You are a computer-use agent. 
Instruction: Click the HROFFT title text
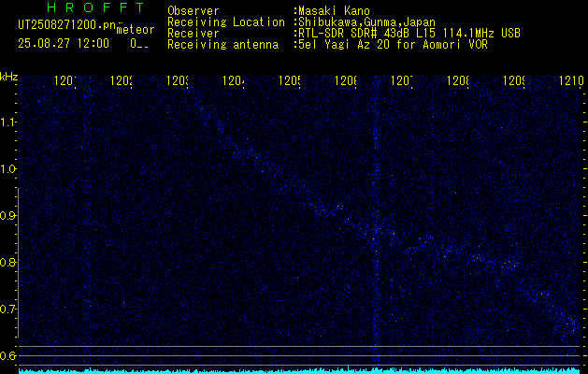(x=96, y=7)
